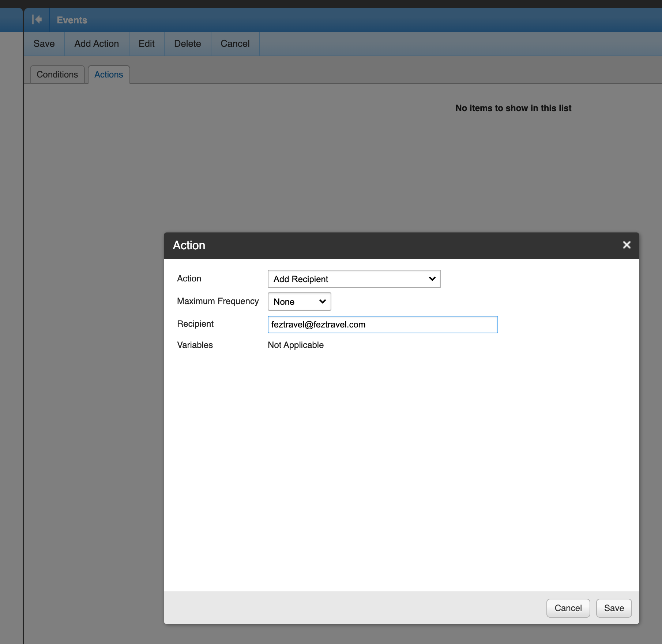This screenshot has width=662, height=644.
Task: Click the Not Applicable variables text
Action: pos(296,345)
